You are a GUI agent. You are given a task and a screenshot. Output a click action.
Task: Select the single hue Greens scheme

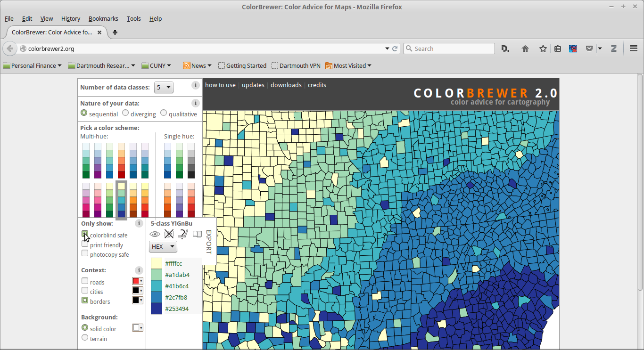coord(179,161)
